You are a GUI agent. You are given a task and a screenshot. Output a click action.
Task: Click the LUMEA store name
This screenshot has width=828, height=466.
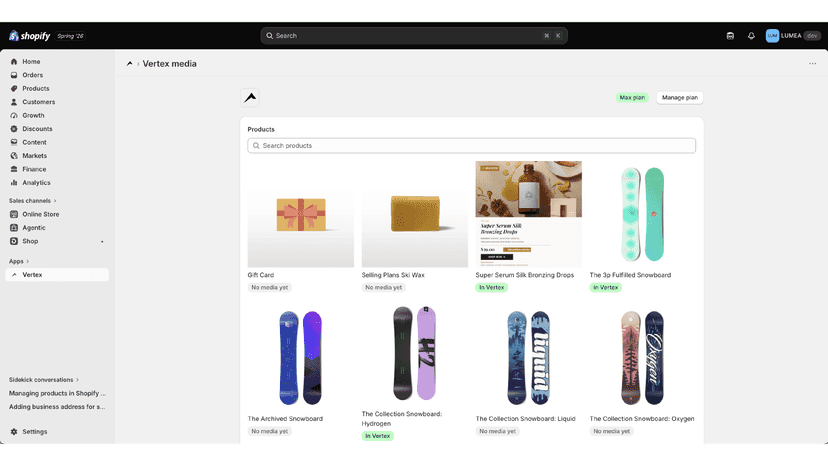pyautogui.click(x=791, y=36)
